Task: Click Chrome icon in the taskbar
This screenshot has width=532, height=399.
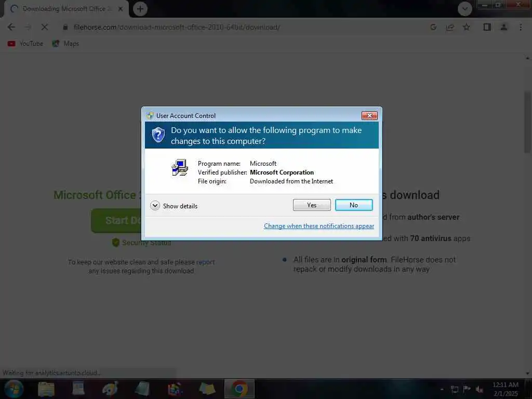Action: (x=239, y=389)
